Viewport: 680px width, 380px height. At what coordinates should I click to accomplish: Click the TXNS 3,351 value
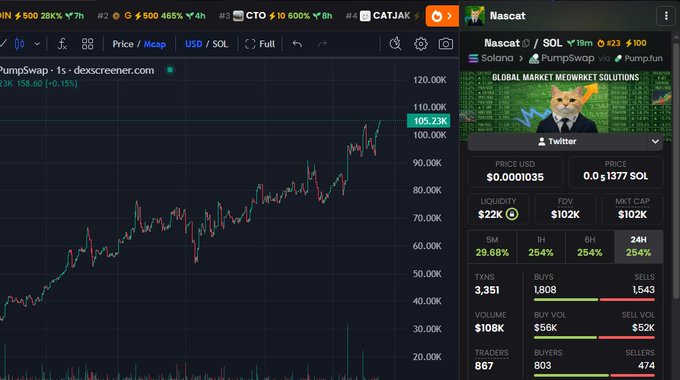coord(487,290)
